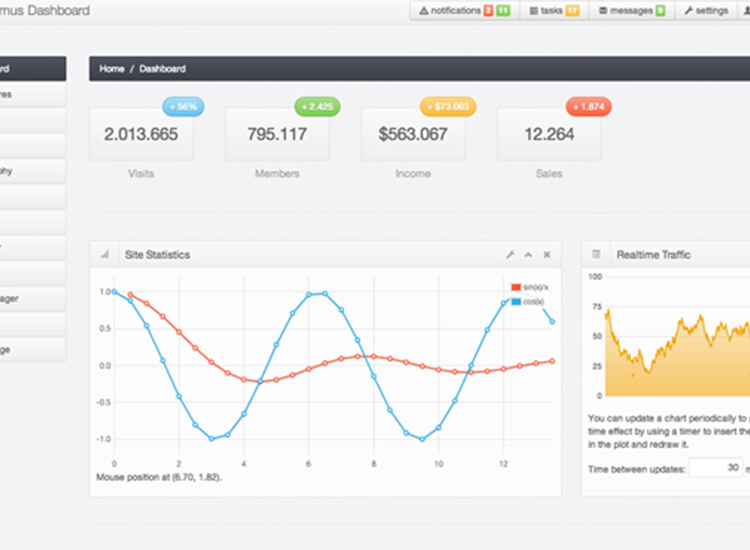750x550 pixels.
Task: Click the Visits stat box showing 2.013.665
Action: [x=141, y=134]
